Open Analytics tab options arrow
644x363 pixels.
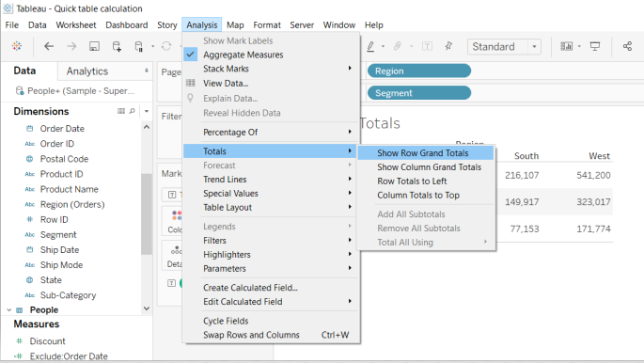tap(147, 71)
